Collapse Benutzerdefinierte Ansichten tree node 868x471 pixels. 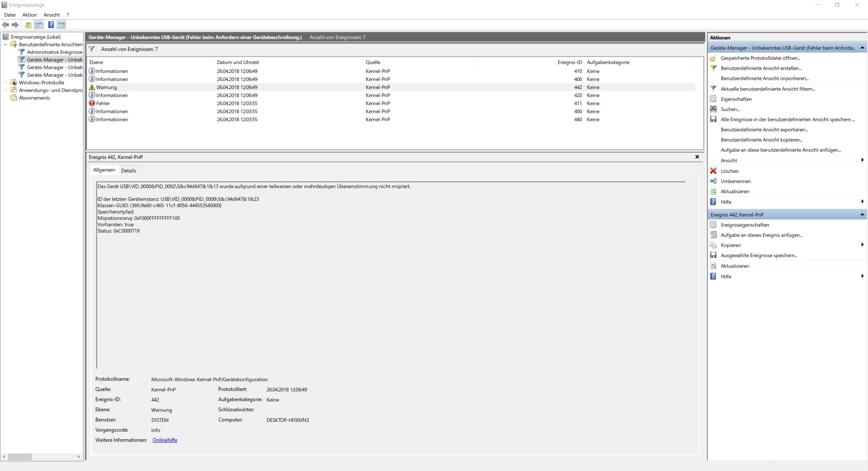point(5,44)
